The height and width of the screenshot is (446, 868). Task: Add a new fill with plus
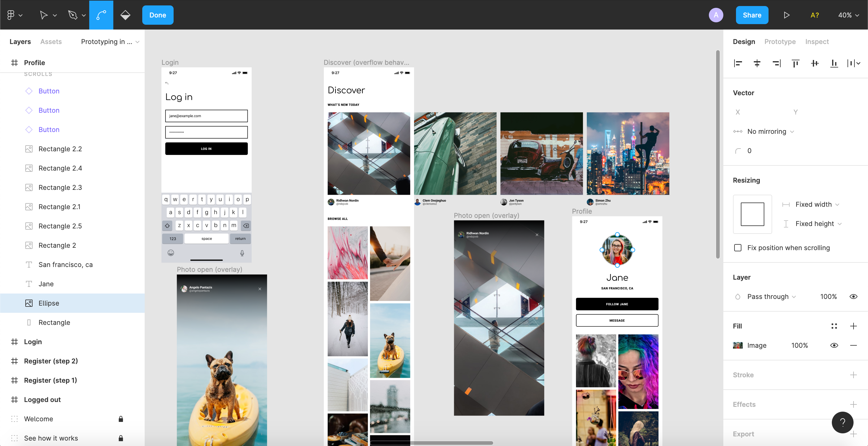[x=853, y=326]
